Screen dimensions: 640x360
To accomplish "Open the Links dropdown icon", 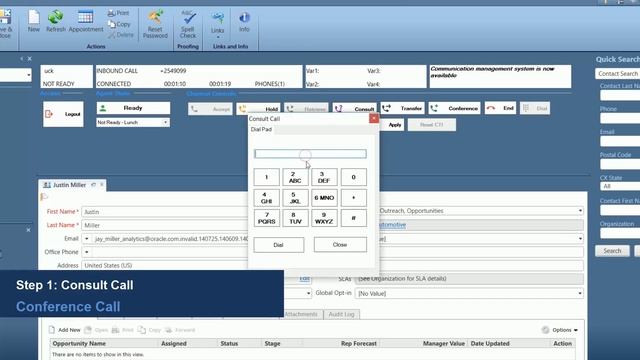I will [218, 24].
